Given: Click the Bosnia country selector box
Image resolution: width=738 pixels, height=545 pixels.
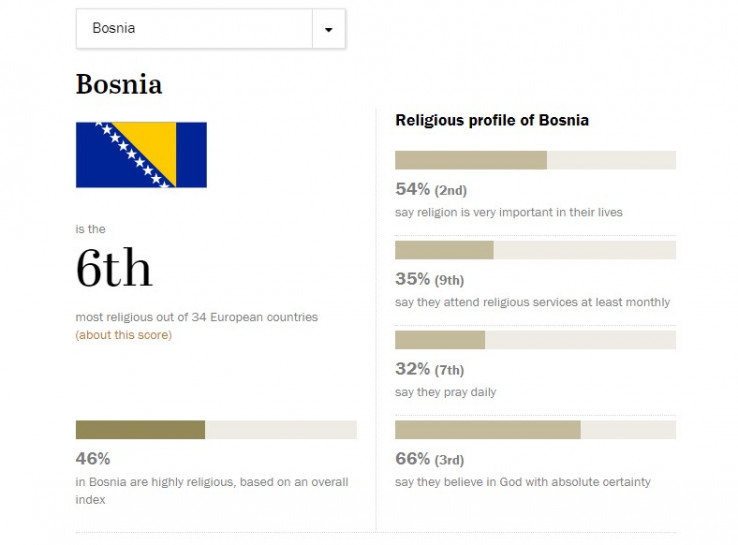Looking at the screenshot, I should [195, 29].
